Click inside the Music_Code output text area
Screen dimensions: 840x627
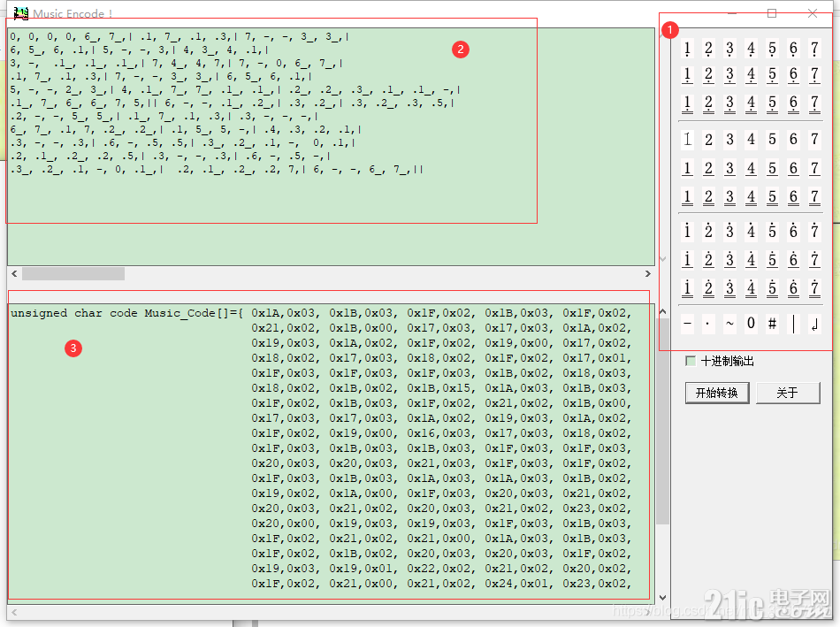[331, 454]
